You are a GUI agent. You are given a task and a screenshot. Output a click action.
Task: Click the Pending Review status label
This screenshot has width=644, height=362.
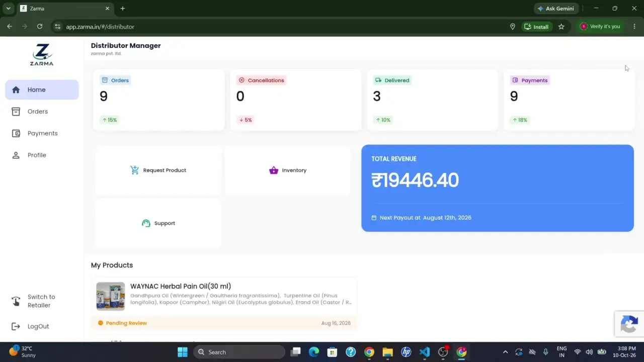point(126,323)
